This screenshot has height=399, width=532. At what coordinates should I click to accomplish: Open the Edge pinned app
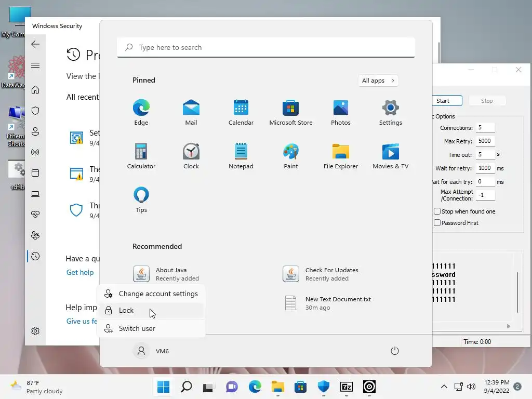pos(141,113)
